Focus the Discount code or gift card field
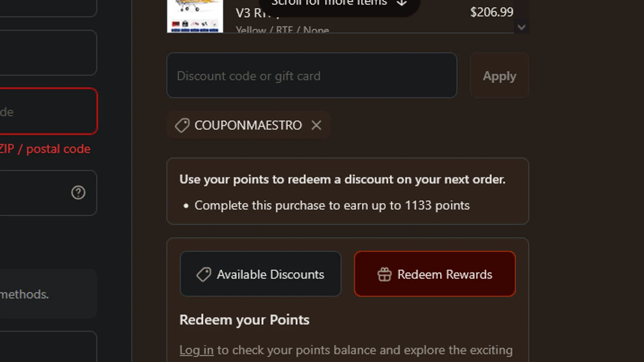This screenshot has height=362, width=644. [311, 76]
